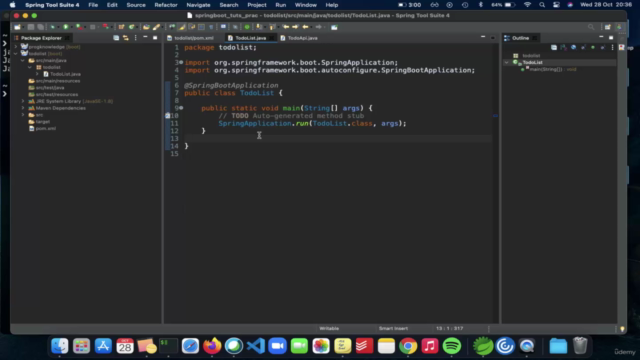Open Visual Studio Code from Dock
640x360 pixels.
[x=256, y=346]
